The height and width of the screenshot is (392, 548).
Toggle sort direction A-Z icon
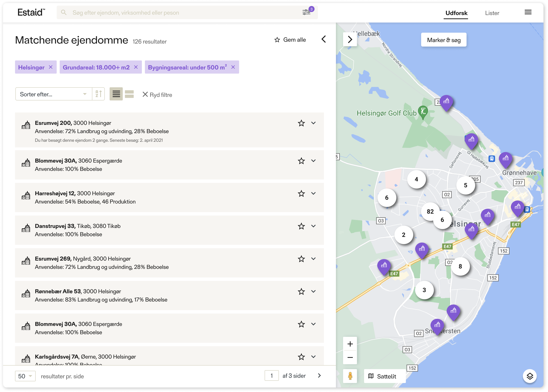[x=99, y=94]
